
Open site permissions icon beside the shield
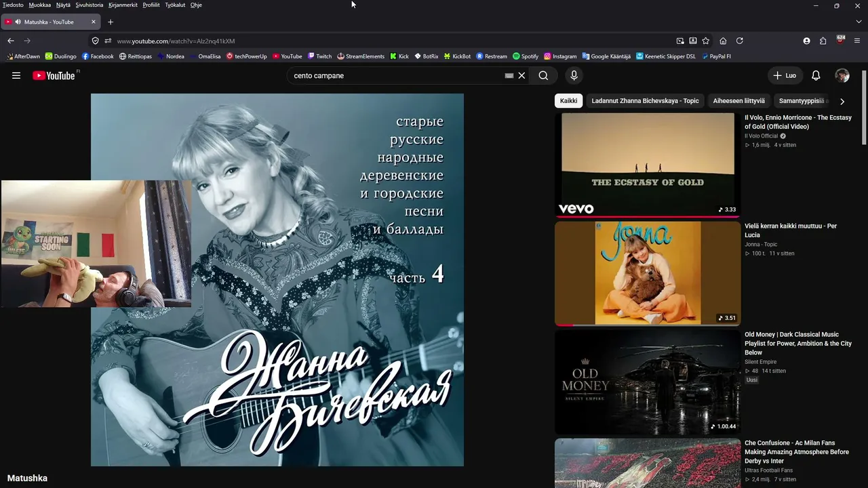(108, 41)
